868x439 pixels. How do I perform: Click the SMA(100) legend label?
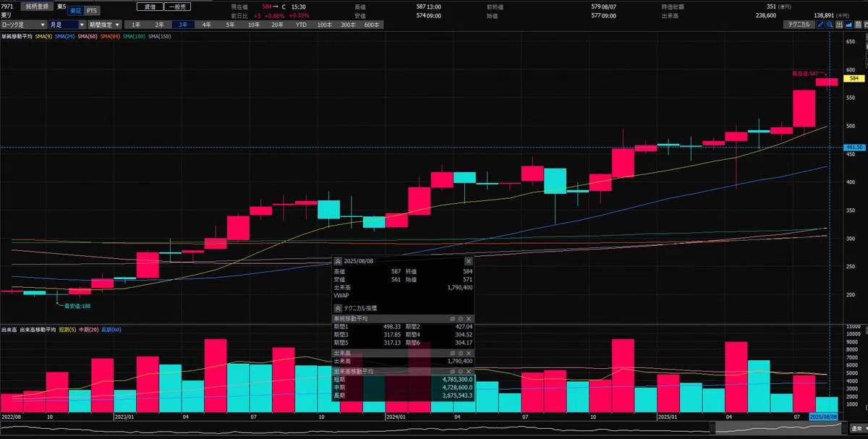134,36
